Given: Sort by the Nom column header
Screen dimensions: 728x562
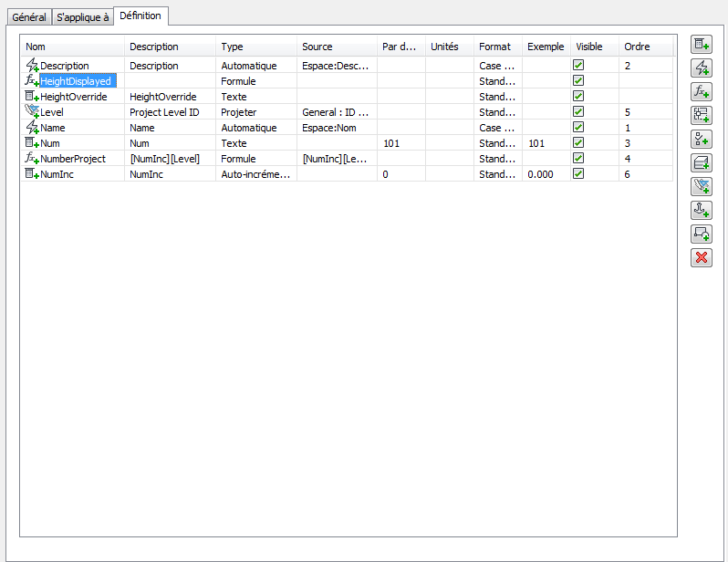Looking at the screenshot, I should coord(72,47).
